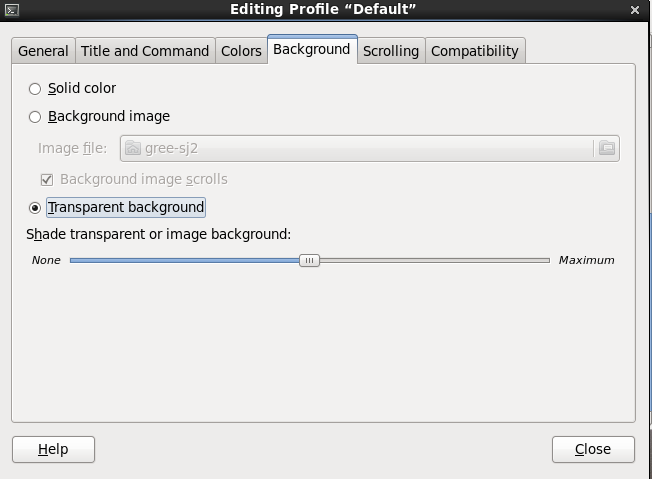Image resolution: width=652 pixels, height=479 pixels.
Task: Select the Background tab
Action: [312, 49]
